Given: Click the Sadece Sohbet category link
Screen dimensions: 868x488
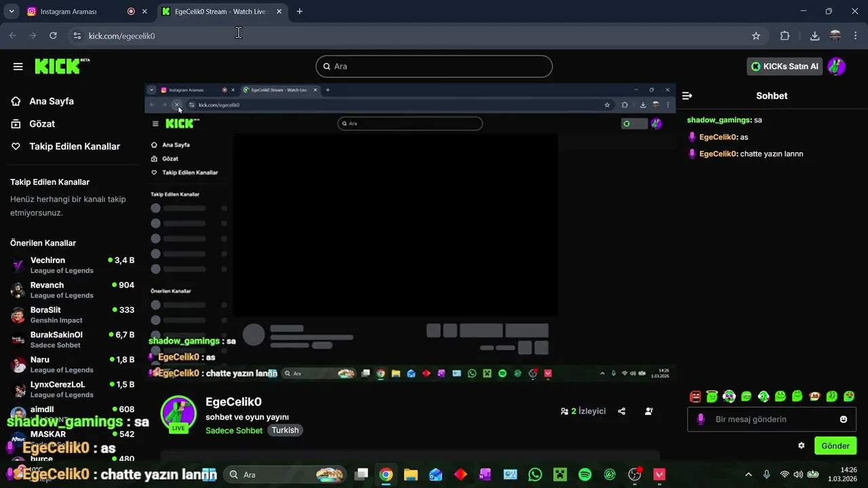Looking at the screenshot, I should tap(234, 430).
